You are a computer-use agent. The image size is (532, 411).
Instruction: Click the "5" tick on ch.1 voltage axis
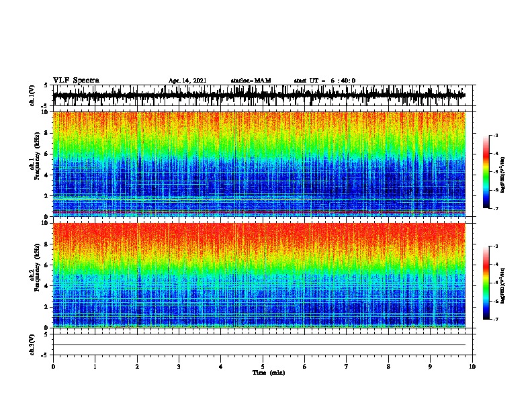coord(47,85)
